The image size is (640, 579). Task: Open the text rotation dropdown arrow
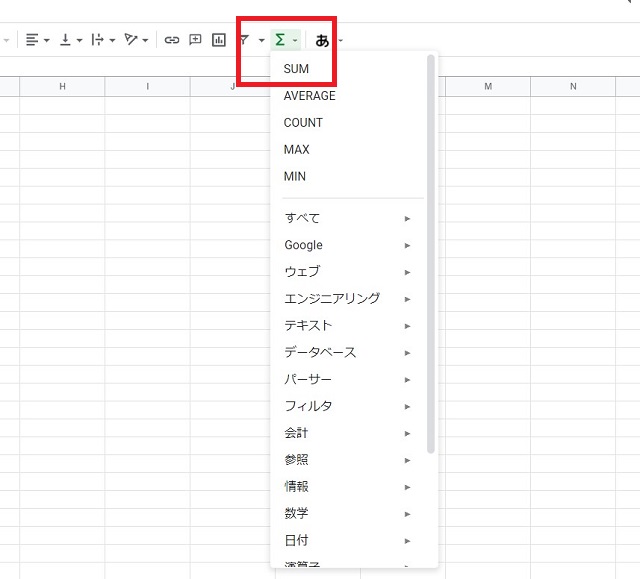click(x=145, y=40)
